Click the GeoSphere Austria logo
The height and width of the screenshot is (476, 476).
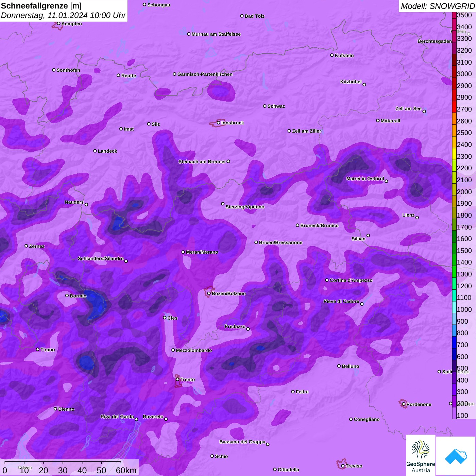421,455
